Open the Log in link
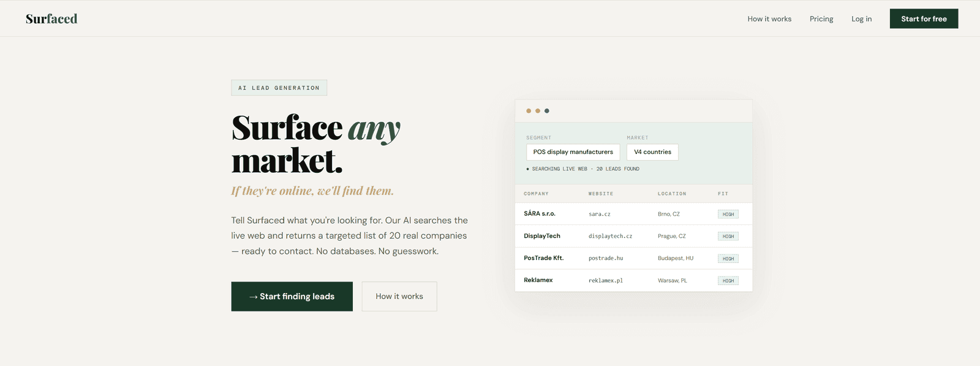This screenshot has height=366, width=980. 861,19
